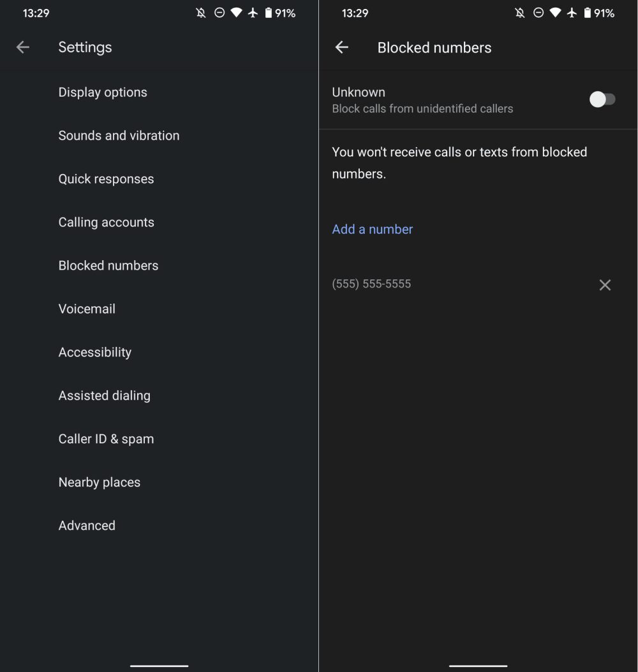
Task: Tap Add a number link
Action: [373, 230]
